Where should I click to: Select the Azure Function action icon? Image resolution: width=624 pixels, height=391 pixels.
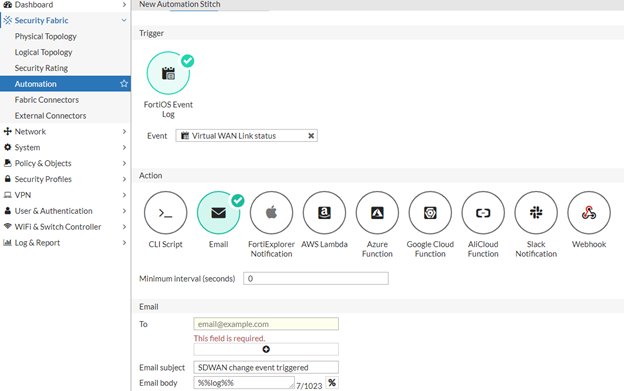377,213
